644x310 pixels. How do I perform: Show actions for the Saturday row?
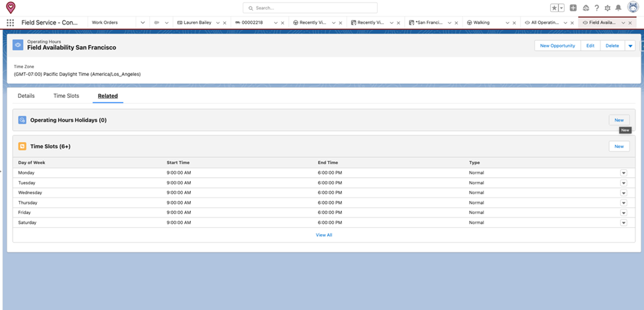coord(624,223)
